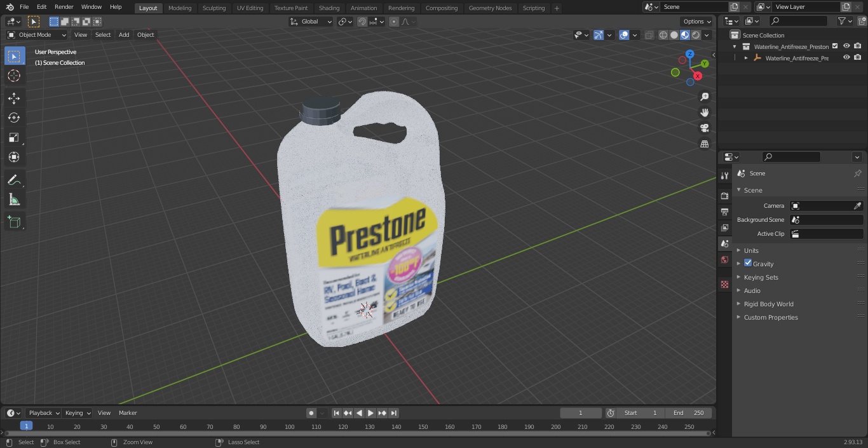Open the Tool properties tab
The width and height of the screenshot is (868, 448).
724,175
